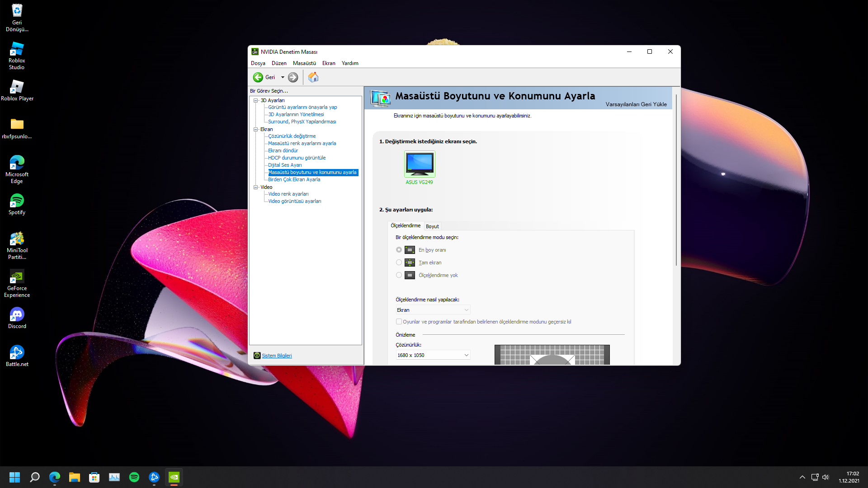Click 'Varsayılanları Geri Yükle' button
This screenshot has width=868, height=488.
pos(636,104)
